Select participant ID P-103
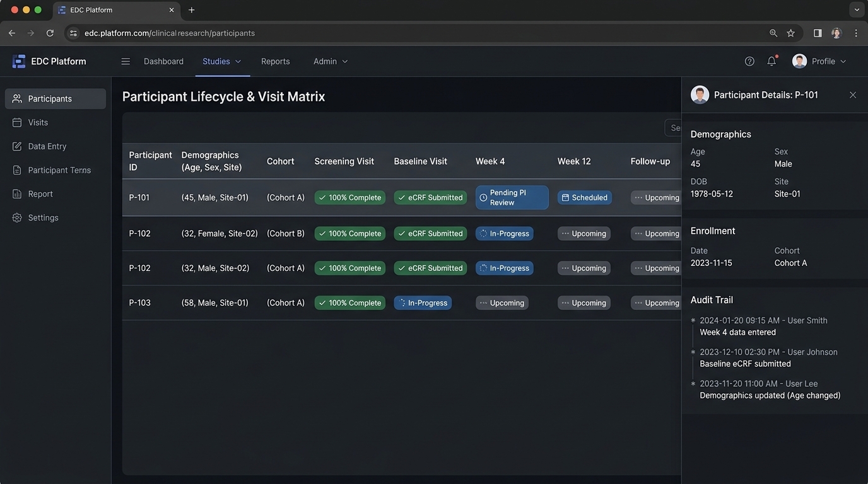 140,302
